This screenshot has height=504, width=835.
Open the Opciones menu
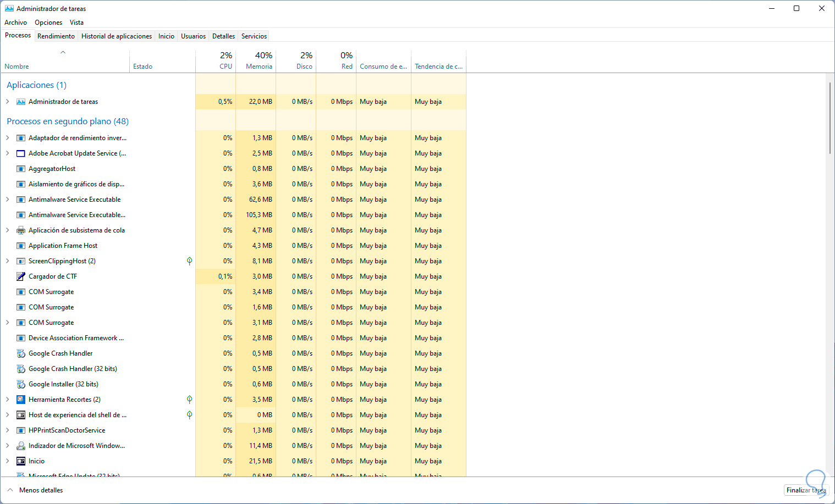(48, 23)
